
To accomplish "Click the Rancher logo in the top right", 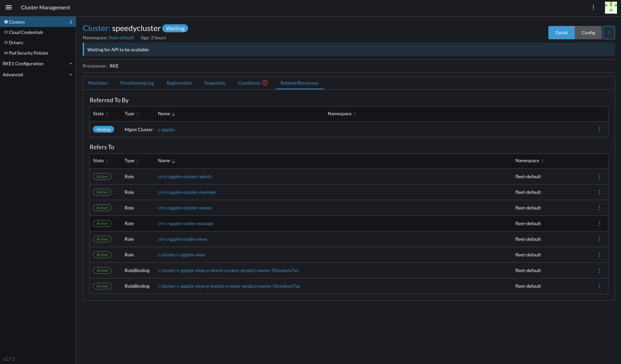I will 611,7.
